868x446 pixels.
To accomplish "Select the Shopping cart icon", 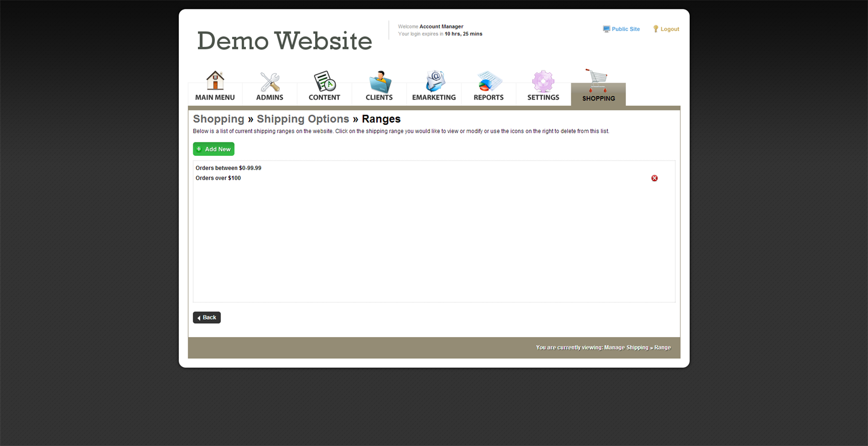I will pyautogui.click(x=598, y=80).
